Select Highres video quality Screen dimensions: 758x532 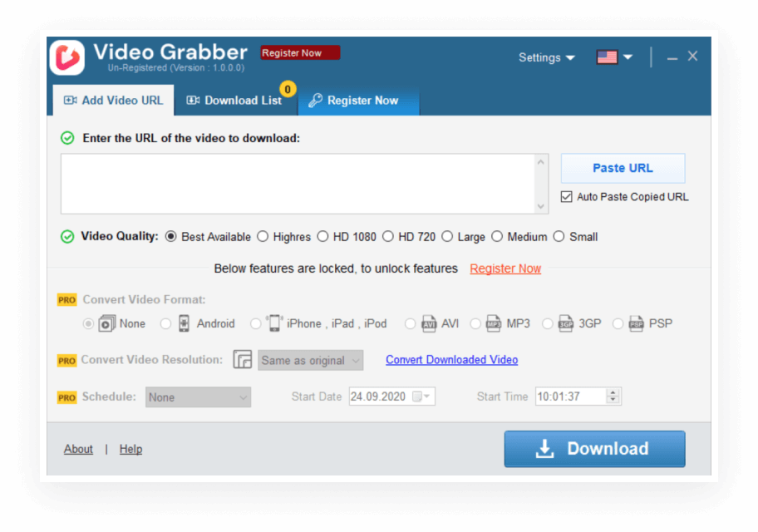point(263,237)
